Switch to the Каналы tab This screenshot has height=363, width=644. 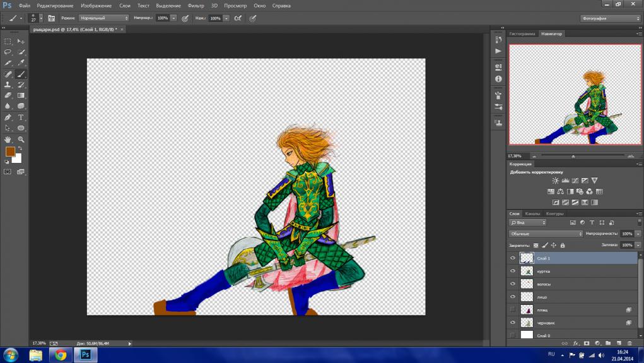[x=533, y=213]
